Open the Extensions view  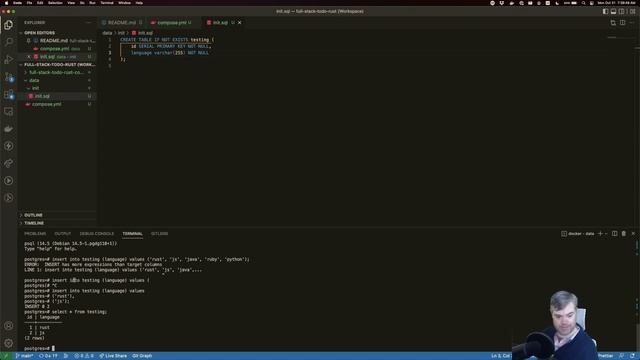click(9, 94)
